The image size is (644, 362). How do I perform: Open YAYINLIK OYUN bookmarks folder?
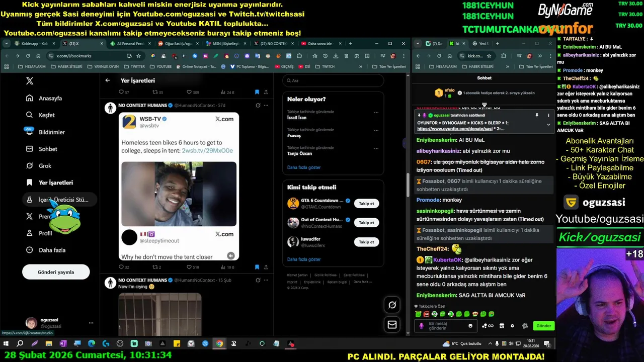[x=103, y=66]
